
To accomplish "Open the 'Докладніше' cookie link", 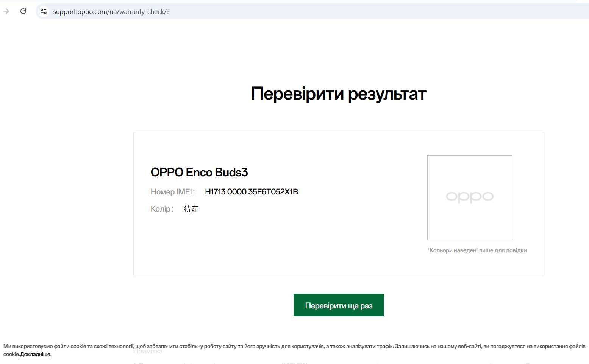I will click(x=35, y=355).
